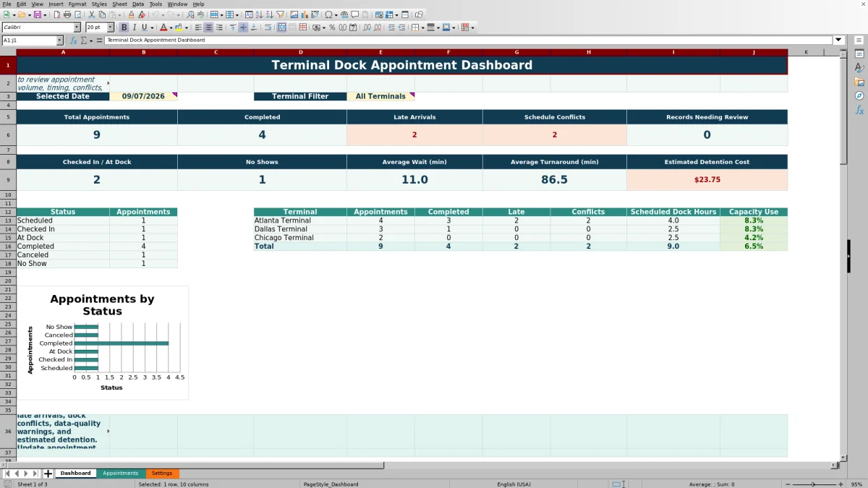The image size is (868, 488).
Task: Click the Estimated Detention Cost $23.75 value
Action: pyautogui.click(x=707, y=180)
